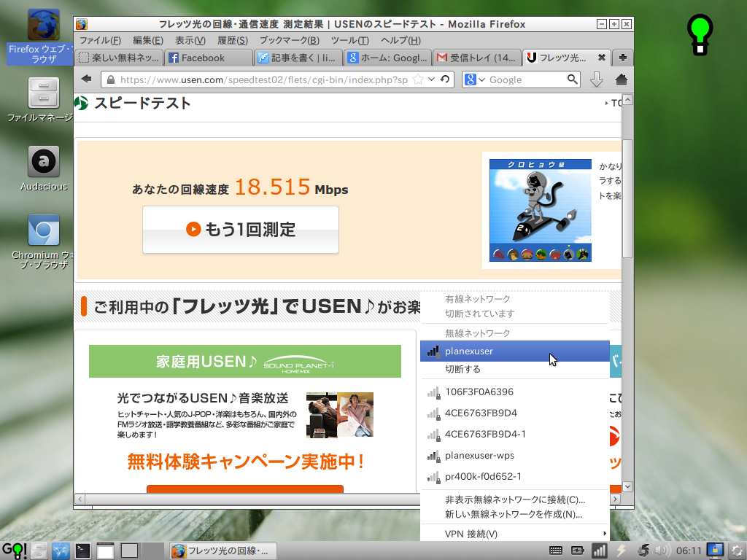Click the padlock icon in URL bar
This screenshot has height=560, width=747.
111,79
